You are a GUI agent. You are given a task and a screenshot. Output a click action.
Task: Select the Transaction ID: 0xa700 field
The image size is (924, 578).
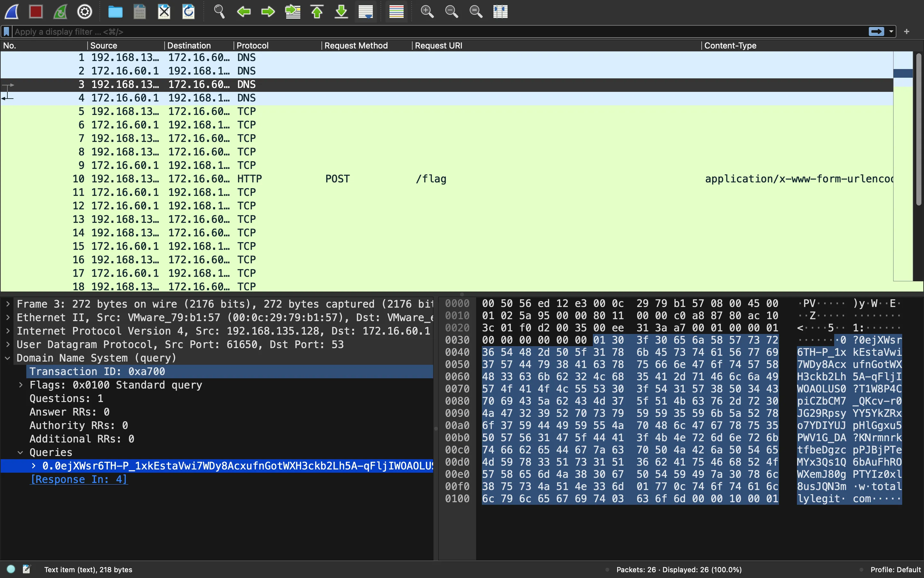[x=97, y=372]
